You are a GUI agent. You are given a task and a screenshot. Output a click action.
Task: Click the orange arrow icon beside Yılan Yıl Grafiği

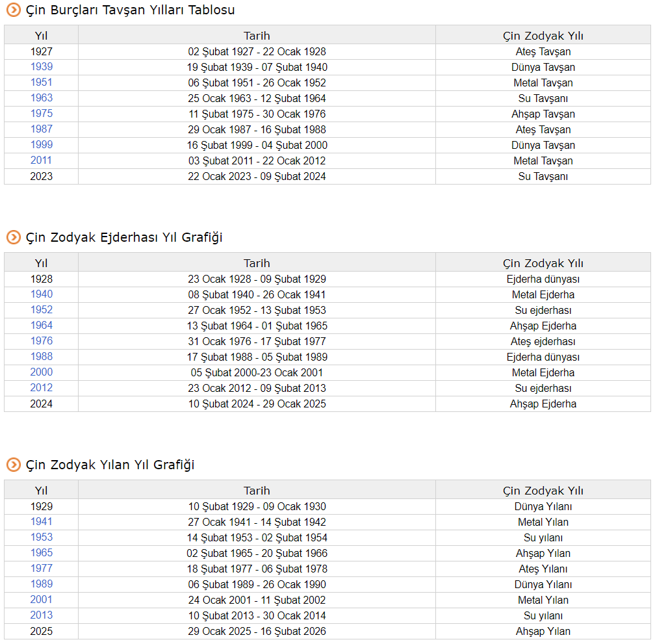14,465
